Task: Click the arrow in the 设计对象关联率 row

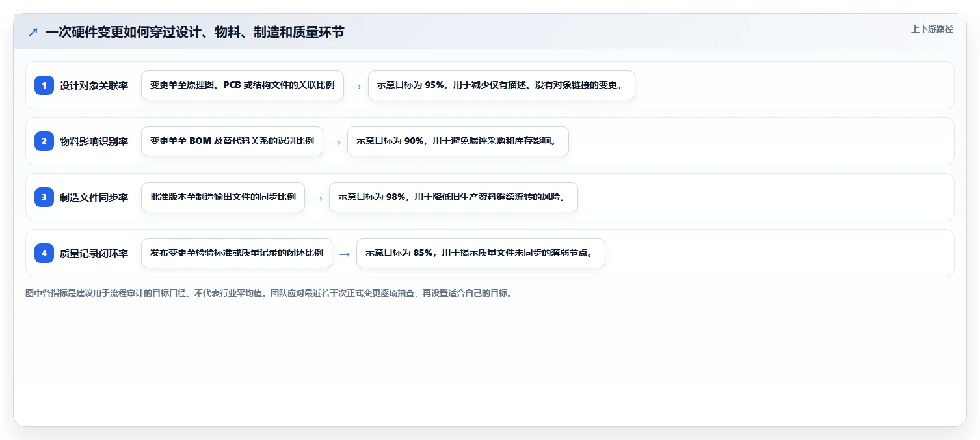Action: [356, 86]
